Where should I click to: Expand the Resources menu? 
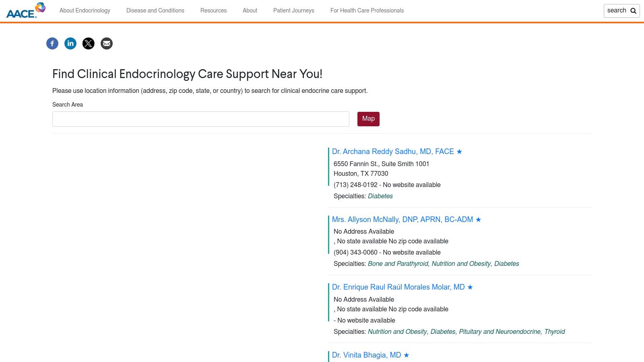[213, 10]
